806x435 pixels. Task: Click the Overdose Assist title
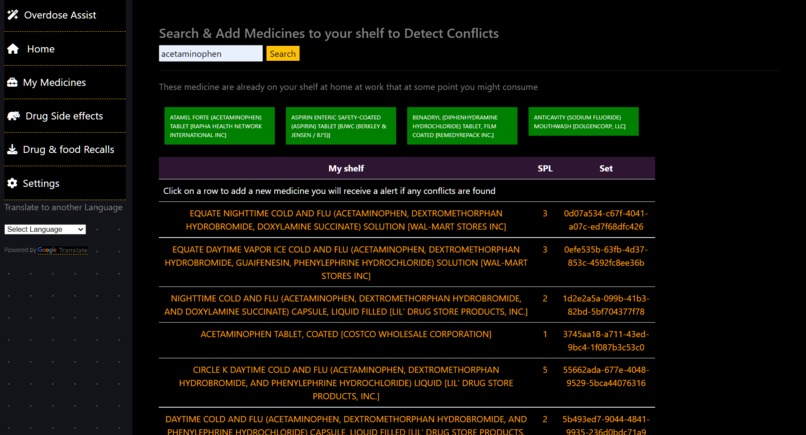click(60, 15)
